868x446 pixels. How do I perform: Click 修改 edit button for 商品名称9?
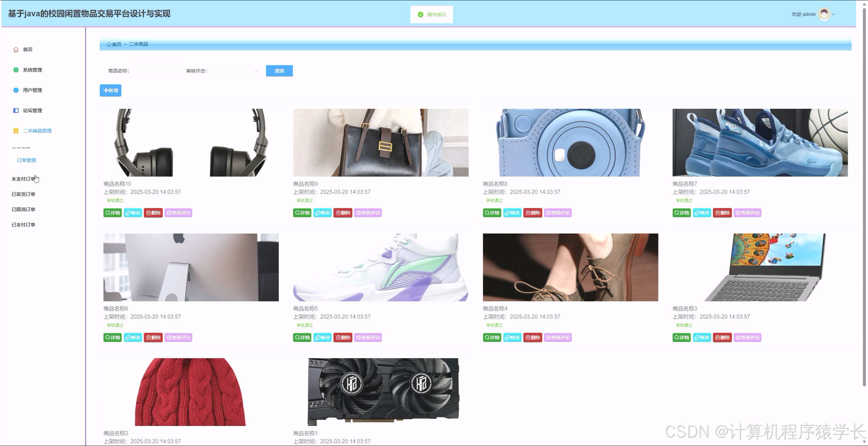(x=322, y=213)
